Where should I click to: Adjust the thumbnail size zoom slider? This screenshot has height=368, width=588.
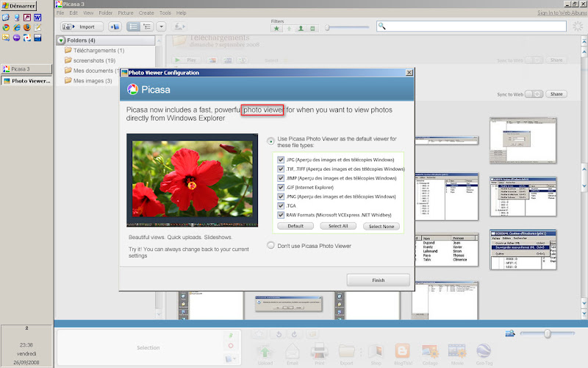pos(548,333)
